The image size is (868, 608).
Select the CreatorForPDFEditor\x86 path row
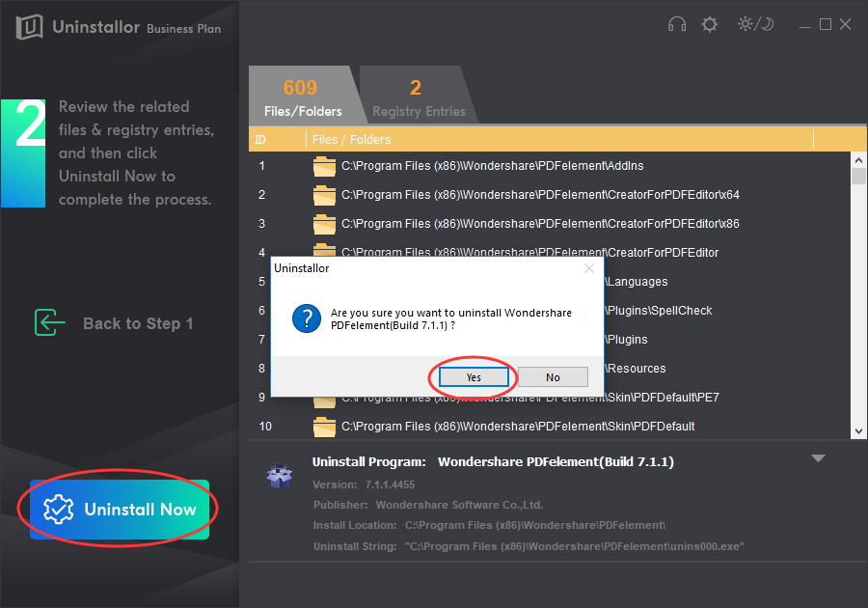point(550,224)
